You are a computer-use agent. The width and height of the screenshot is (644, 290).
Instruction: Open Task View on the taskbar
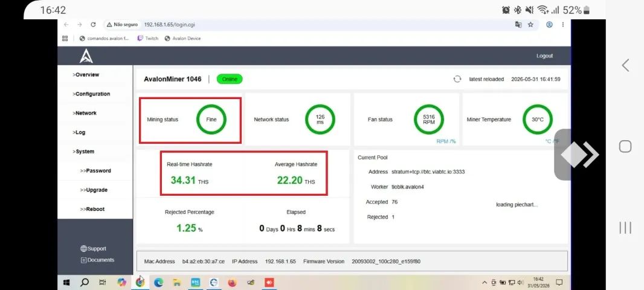tap(103, 283)
